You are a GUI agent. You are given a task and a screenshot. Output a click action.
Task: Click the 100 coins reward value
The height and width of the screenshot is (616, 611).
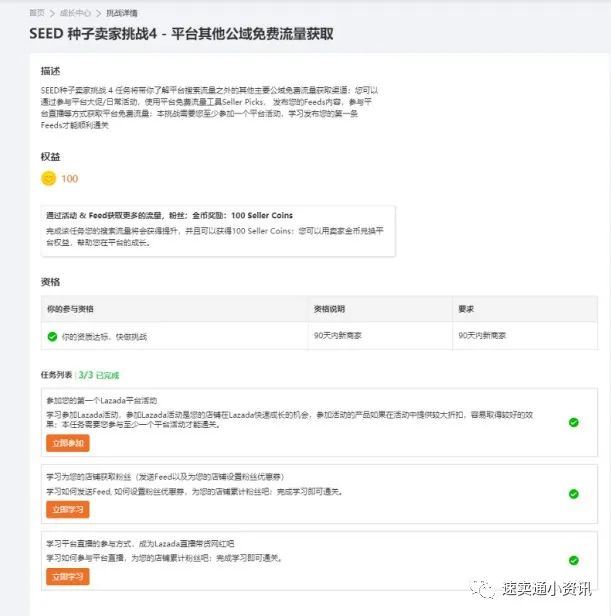click(70, 179)
